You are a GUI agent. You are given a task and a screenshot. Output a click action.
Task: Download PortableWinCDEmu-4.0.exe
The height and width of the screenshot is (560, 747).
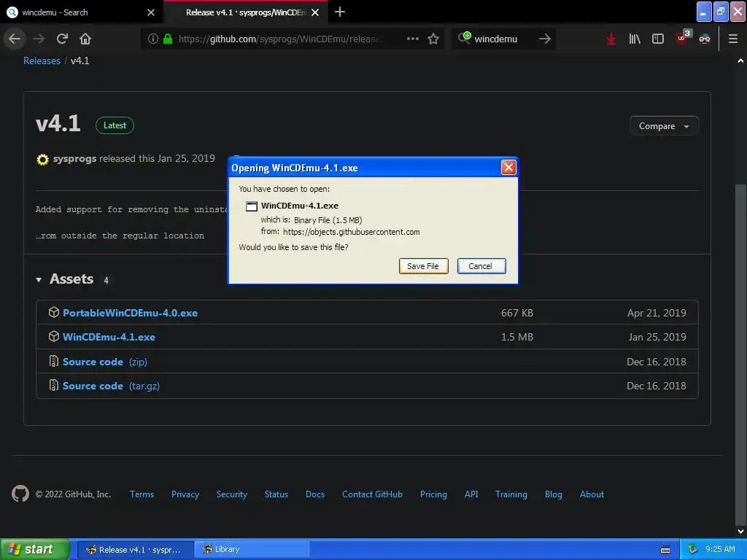coord(130,313)
